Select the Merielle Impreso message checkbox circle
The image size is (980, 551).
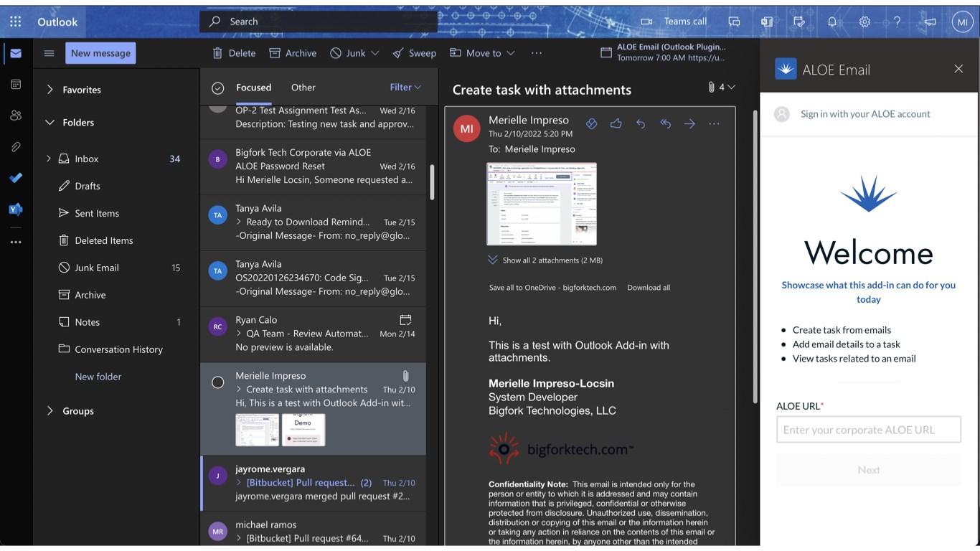click(218, 382)
